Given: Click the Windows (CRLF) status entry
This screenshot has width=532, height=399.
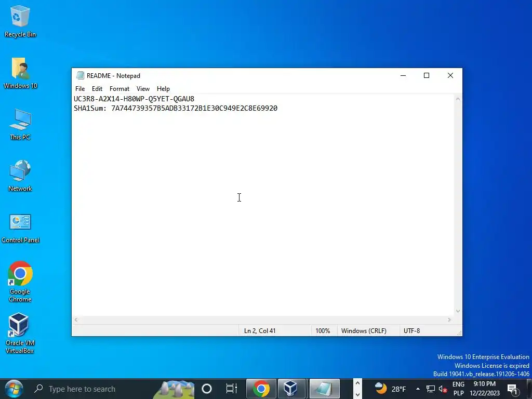Looking at the screenshot, I should coord(364,331).
